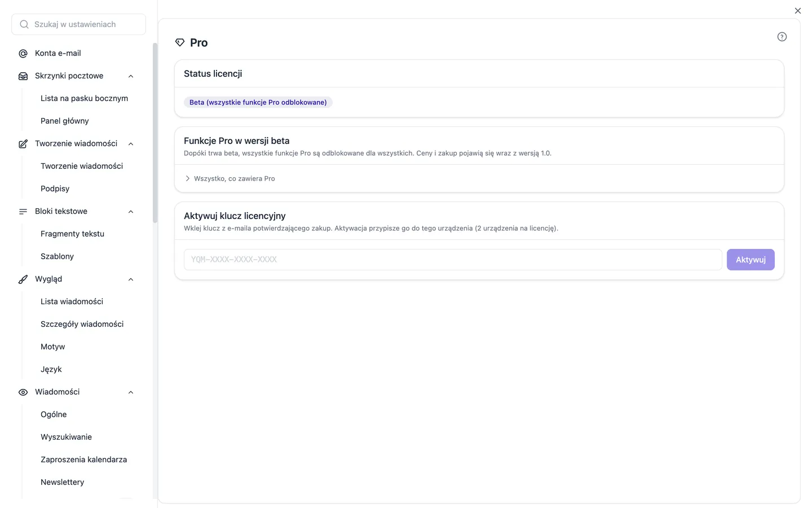Click the Aktywuj button
812x508 pixels.
[x=751, y=260]
